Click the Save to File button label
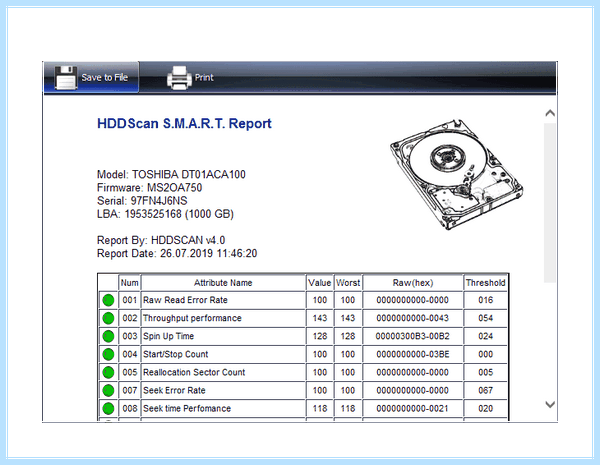 pos(104,77)
